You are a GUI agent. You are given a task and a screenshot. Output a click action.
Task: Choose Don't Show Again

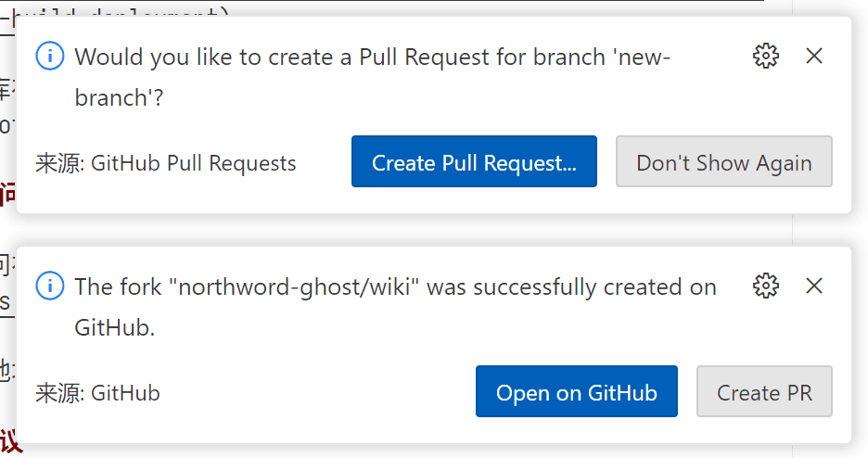point(723,162)
